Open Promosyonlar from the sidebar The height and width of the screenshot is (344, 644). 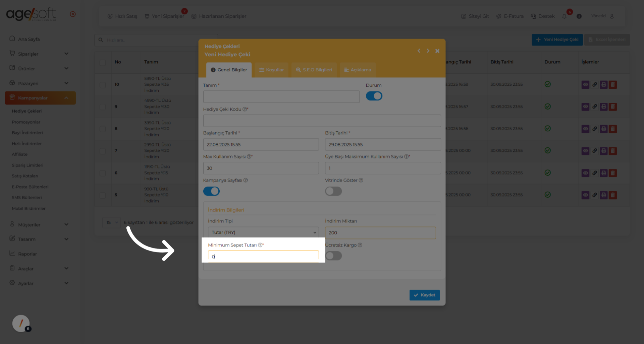click(26, 122)
